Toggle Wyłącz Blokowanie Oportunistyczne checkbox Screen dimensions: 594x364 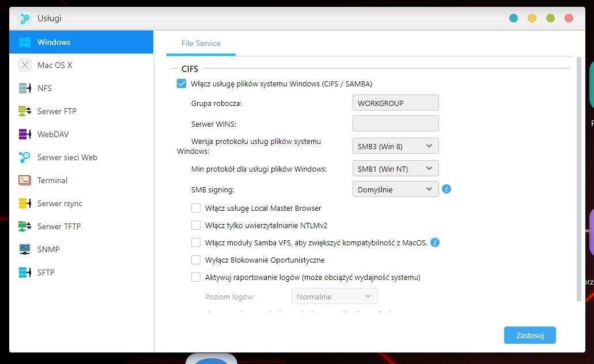pos(196,260)
